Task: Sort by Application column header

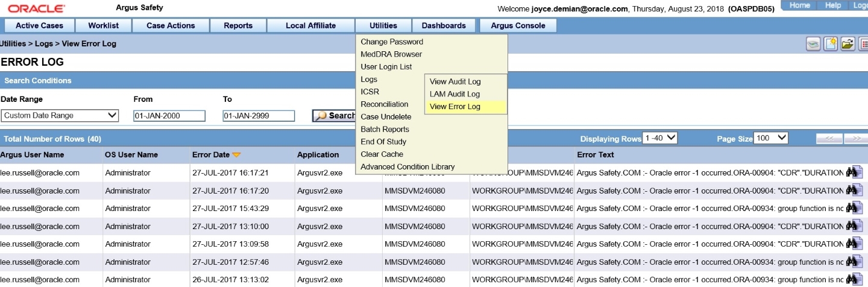Action: 318,155
